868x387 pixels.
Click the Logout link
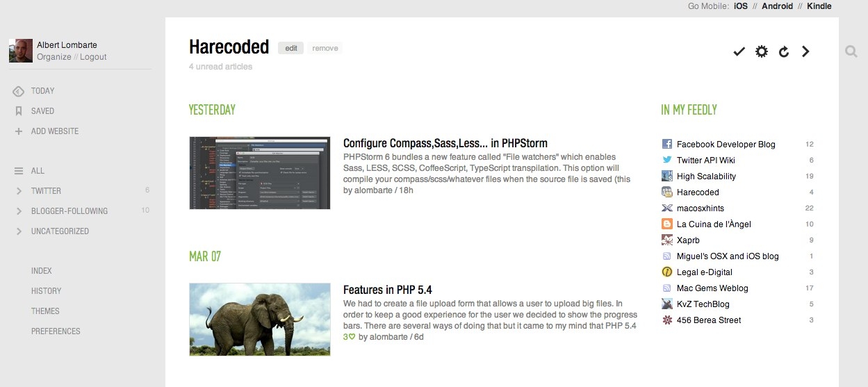93,57
